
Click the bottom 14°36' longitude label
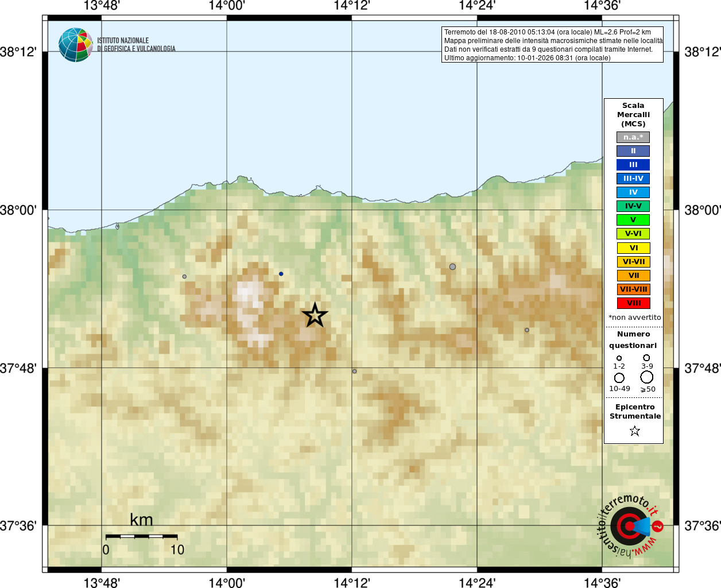coord(602,582)
